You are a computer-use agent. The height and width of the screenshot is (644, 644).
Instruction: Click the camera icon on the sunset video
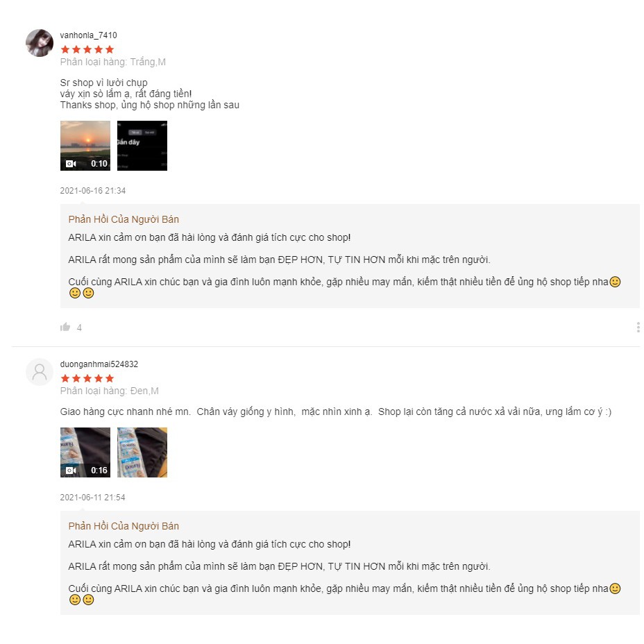(x=71, y=164)
